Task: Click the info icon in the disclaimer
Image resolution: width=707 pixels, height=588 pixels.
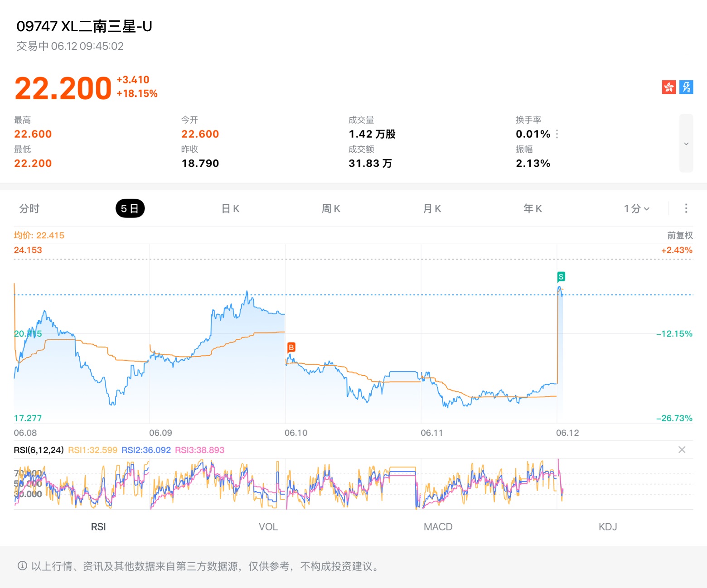Action: point(22,566)
